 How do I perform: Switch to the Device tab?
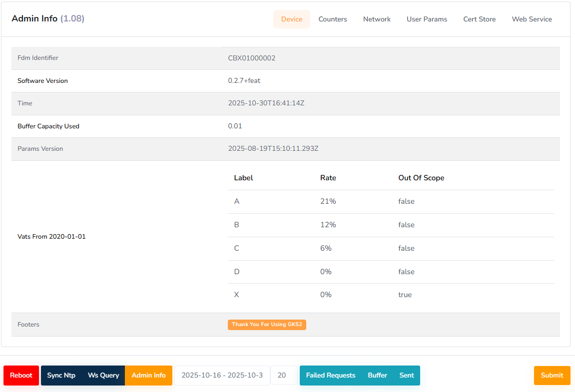pos(291,19)
